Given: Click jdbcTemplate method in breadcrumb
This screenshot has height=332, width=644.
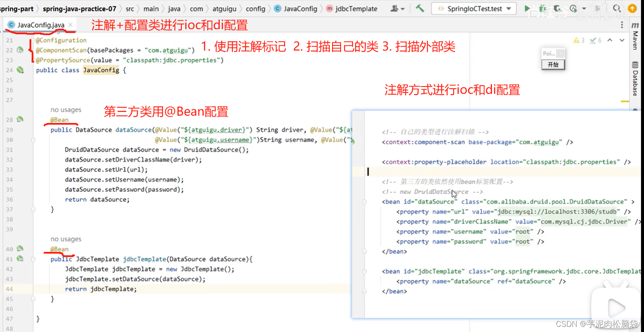Looking at the screenshot, I should [x=353, y=9].
